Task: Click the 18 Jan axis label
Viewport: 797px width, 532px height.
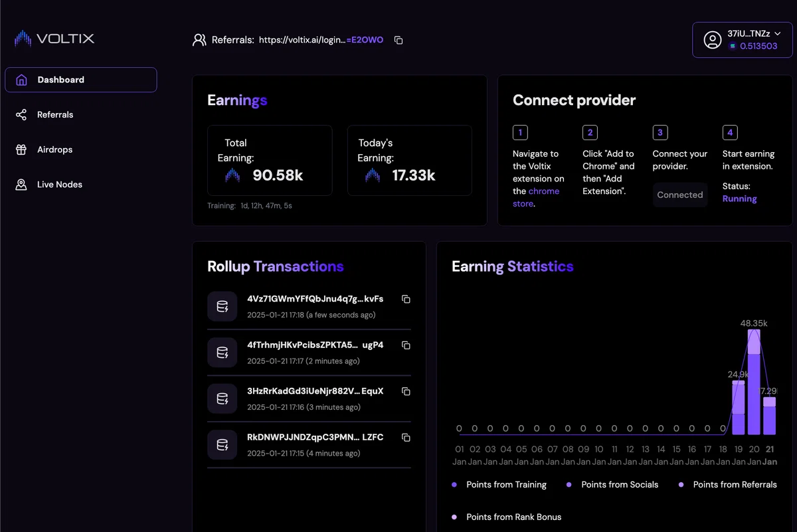Action: [x=723, y=456]
